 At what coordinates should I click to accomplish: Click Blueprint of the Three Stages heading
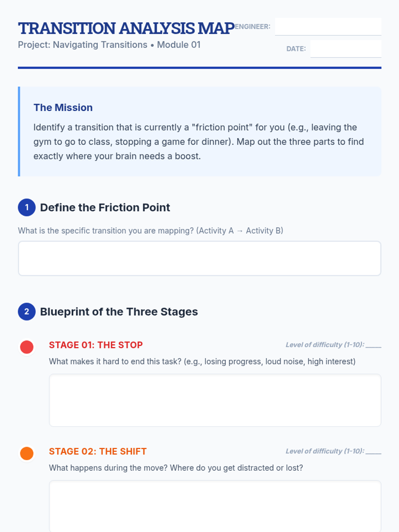point(119,312)
